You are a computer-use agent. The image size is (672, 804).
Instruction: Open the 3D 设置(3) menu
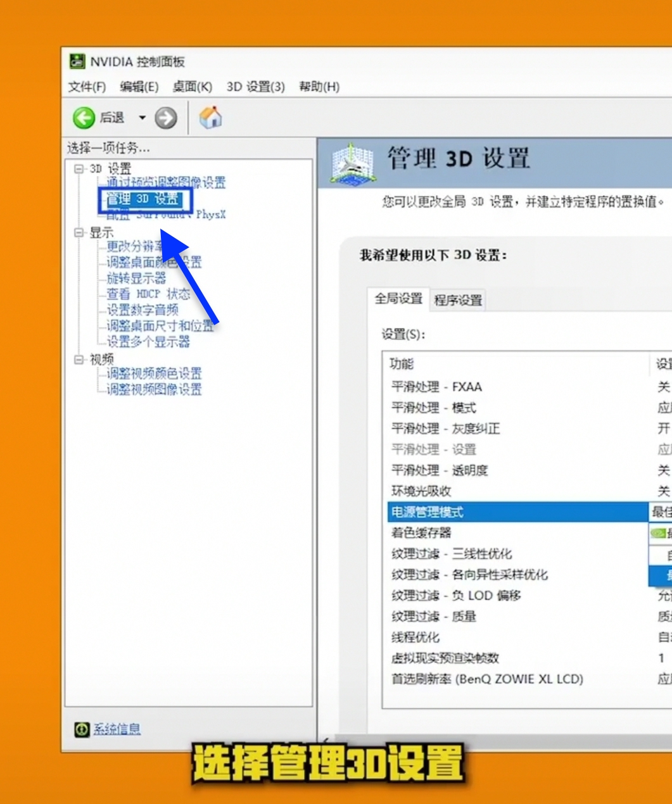point(255,87)
